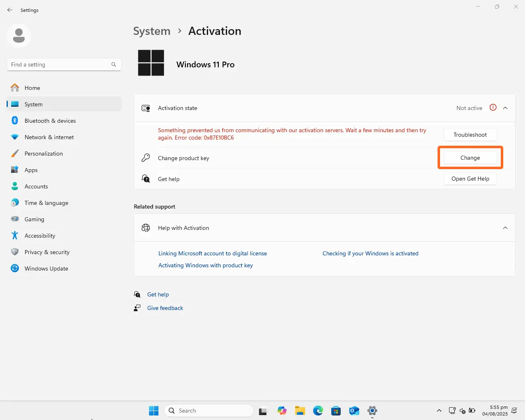Image resolution: width=525 pixels, height=420 pixels.
Task: Select System in the sidebar
Action: pyautogui.click(x=64, y=104)
